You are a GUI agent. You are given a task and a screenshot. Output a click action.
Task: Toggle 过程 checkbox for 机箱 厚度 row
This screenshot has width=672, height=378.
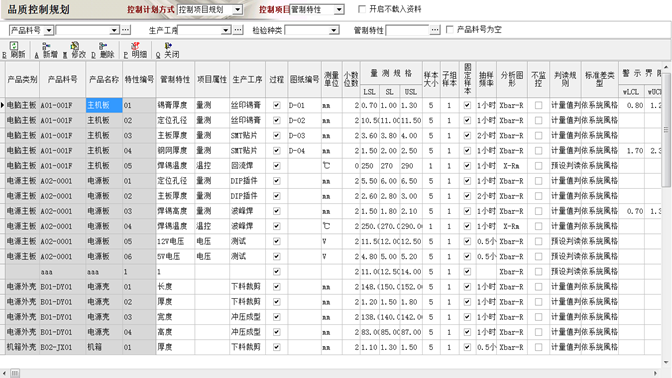(276, 347)
